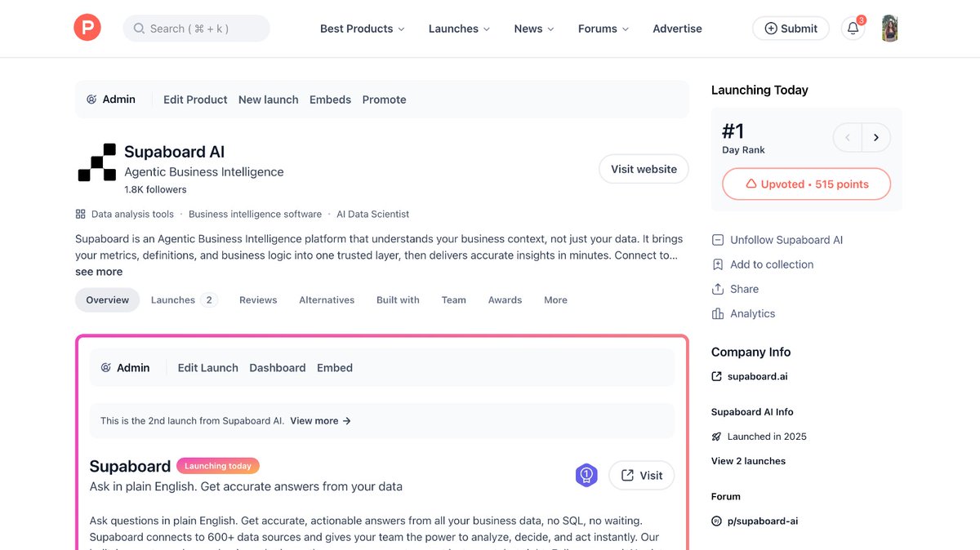Viewport: 980px width, 550px height.
Task: Open the launch Dashboard link
Action: (x=278, y=368)
